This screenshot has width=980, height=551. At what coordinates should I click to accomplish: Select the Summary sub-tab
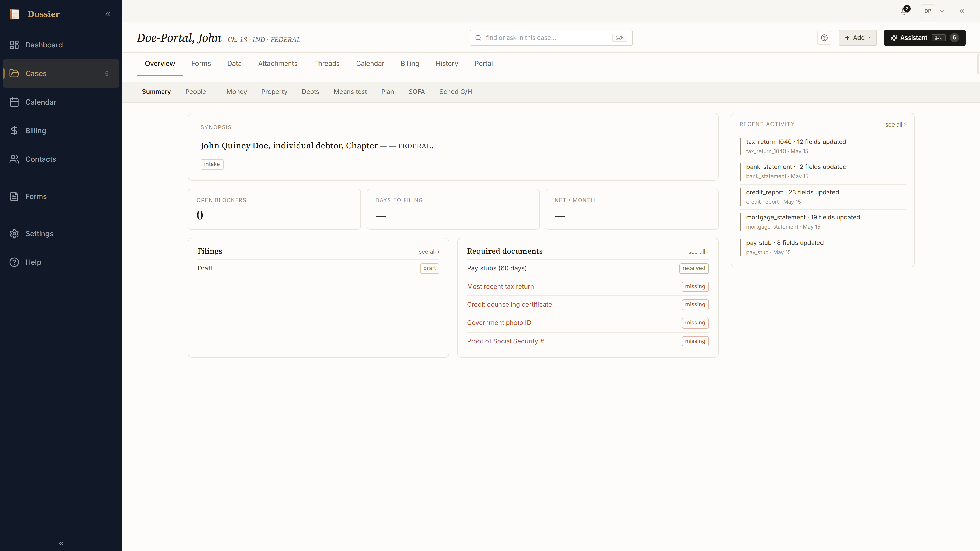pyautogui.click(x=156, y=92)
